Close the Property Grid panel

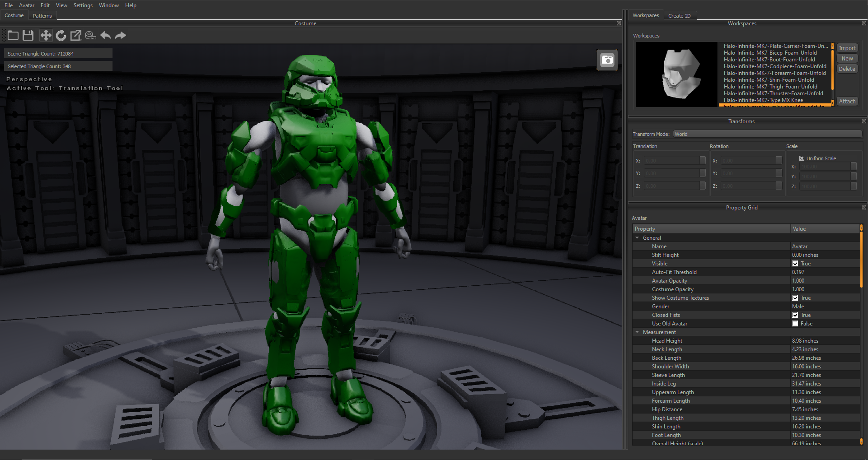point(864,208)
